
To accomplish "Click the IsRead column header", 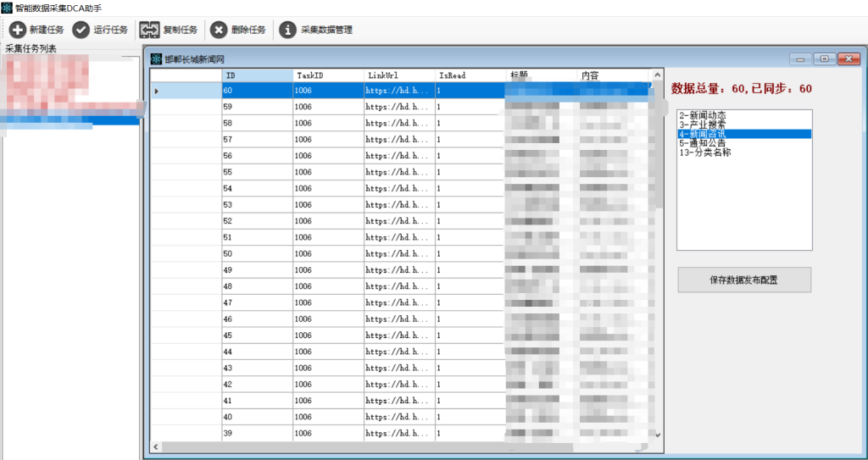I will tap(470, 75).
